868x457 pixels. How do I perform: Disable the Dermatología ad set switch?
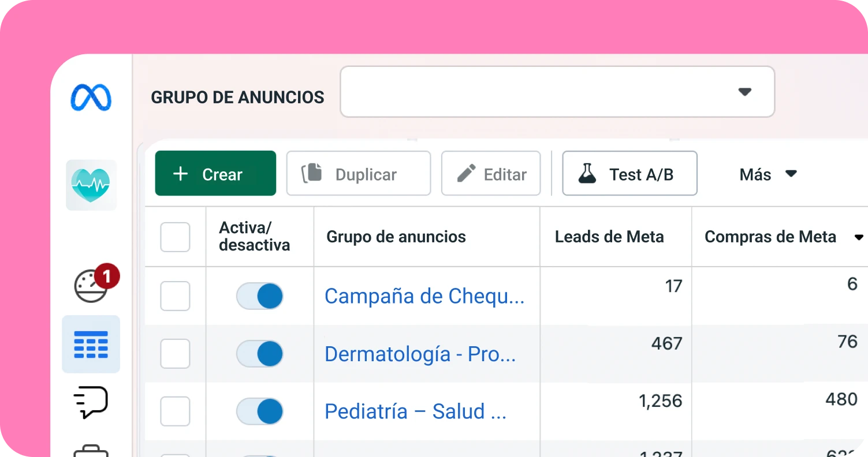pos(260,354)
